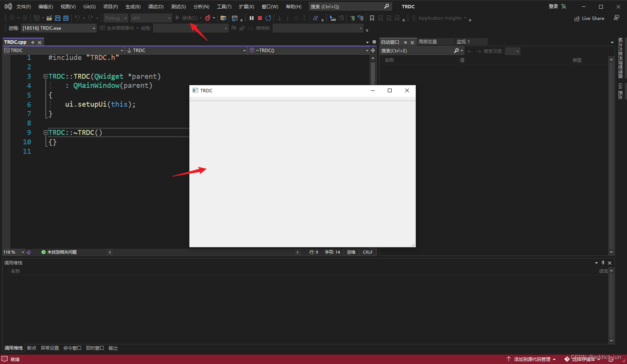Toggle bookmark on current line
This screenshot has width=627, height=364.
(x=372, y=18)
